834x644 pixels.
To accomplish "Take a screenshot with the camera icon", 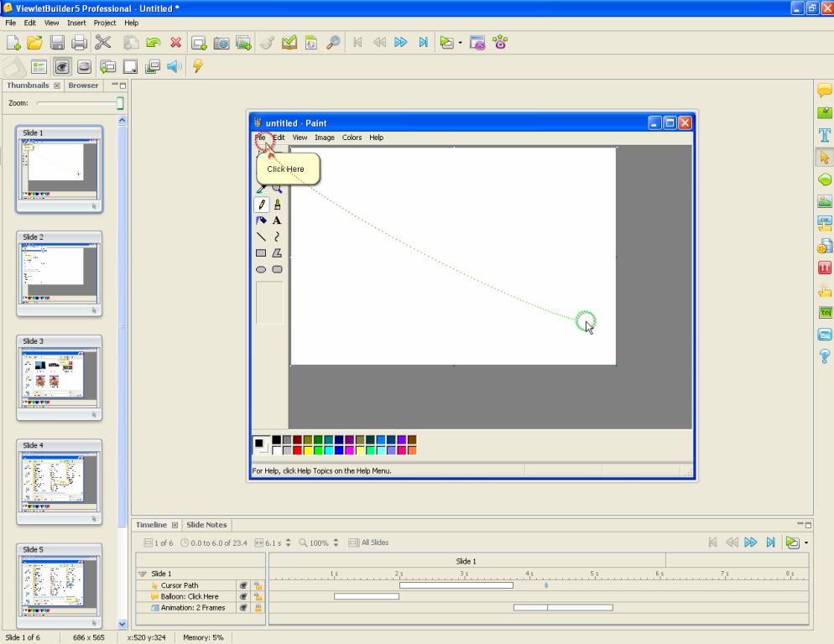I will pos(222,43).
